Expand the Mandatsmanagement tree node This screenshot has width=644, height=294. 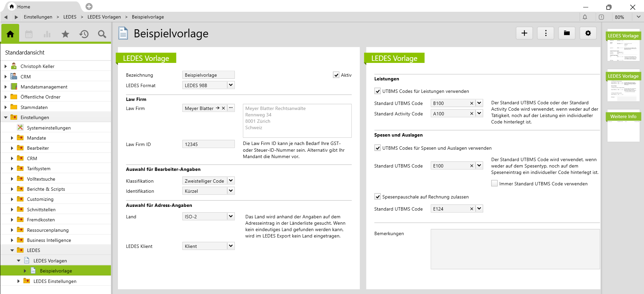pos(6,87)
